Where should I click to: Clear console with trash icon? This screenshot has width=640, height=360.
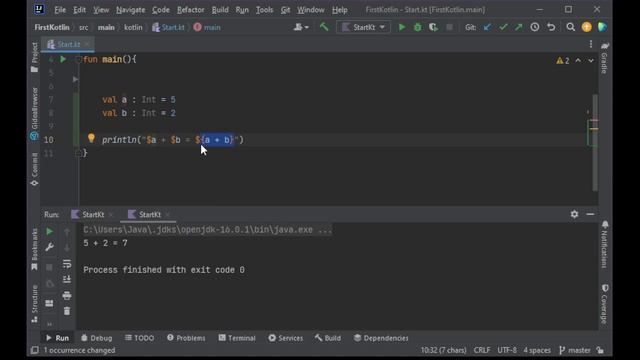[67, 311]
